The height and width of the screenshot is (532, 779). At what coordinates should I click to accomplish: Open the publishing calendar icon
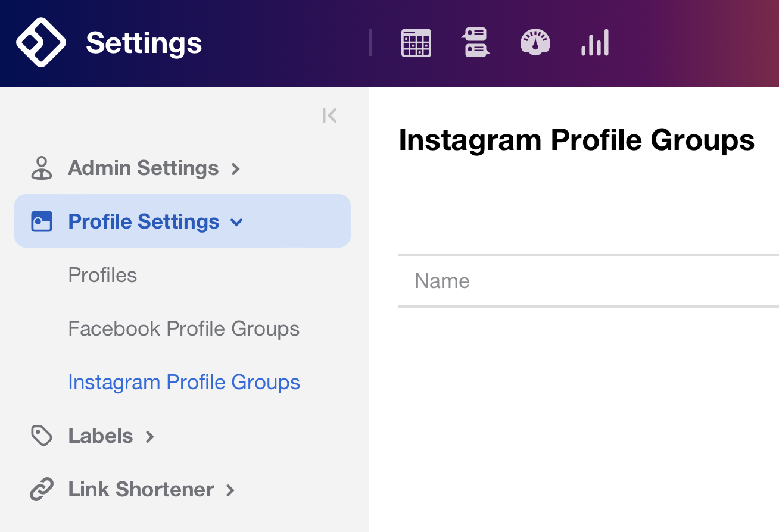[416, 42]
